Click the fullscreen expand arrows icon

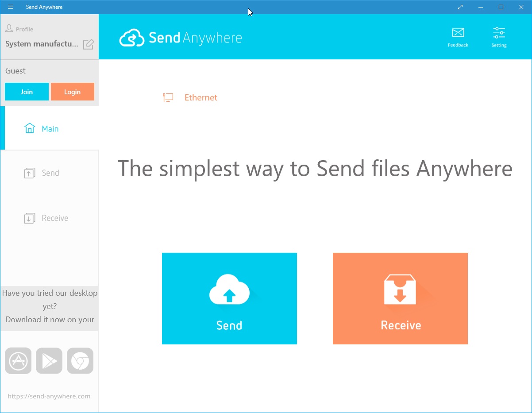pos(460,7)
